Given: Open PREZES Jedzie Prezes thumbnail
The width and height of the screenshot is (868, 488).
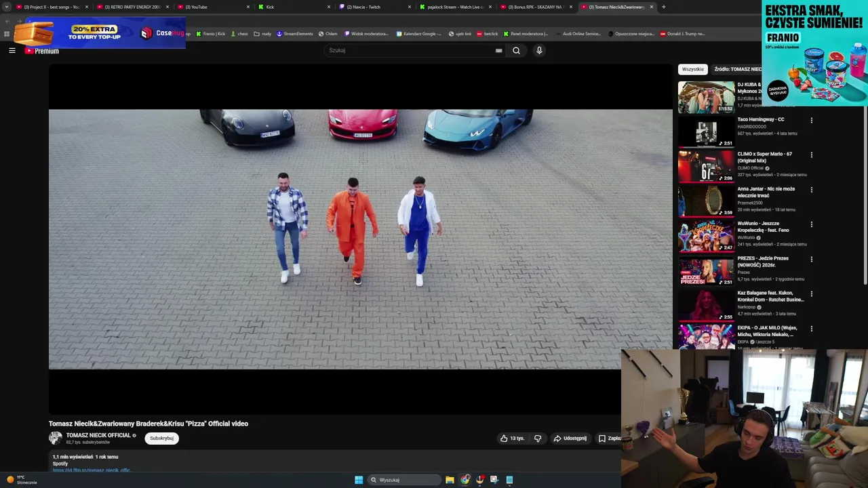Looking at the screenshot, I should [x=706, y=270].
